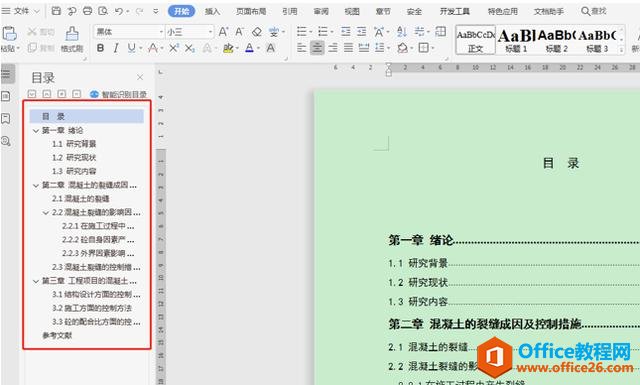
Task: Select 2.1 混凝土的裂缝 in outline
Action: click(x=80, y=198)
